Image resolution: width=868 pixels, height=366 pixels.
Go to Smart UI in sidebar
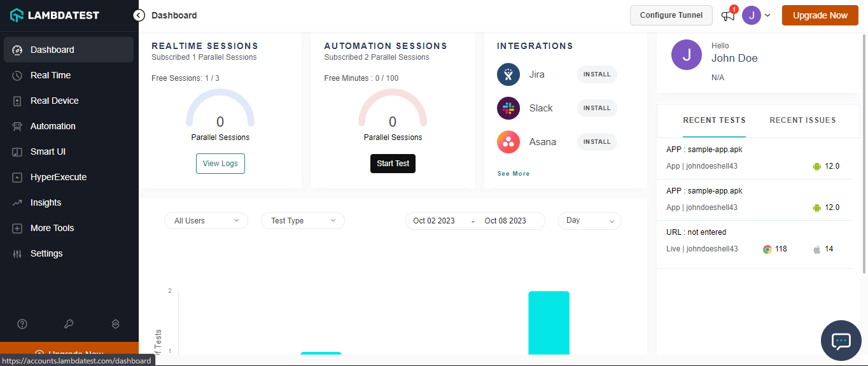click(69, 151)
